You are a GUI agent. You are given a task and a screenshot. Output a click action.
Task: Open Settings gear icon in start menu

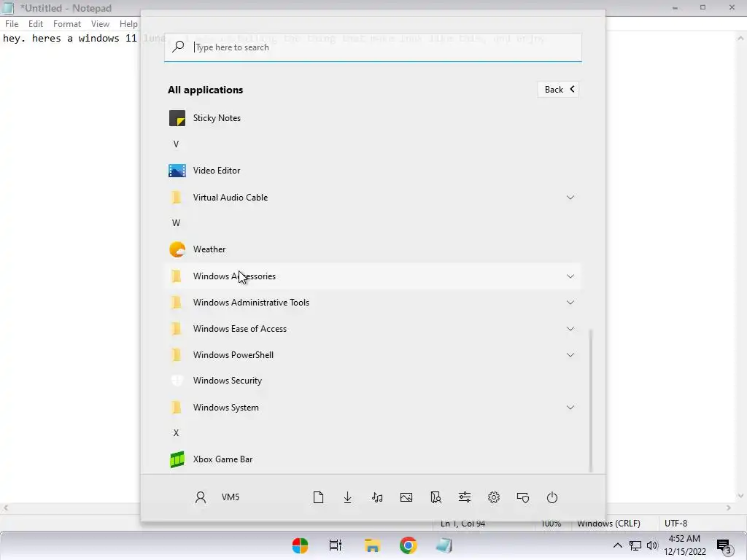494,497
